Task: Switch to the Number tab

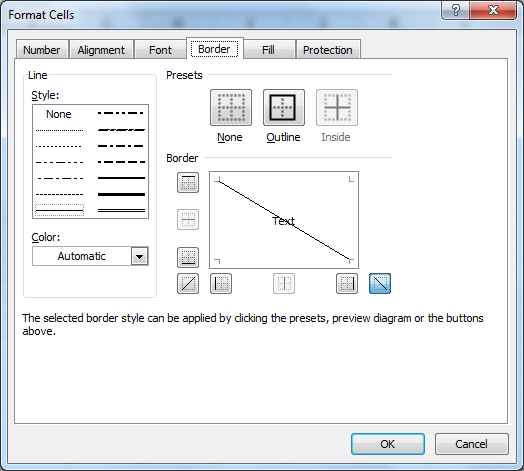Action: pos(42,50)
